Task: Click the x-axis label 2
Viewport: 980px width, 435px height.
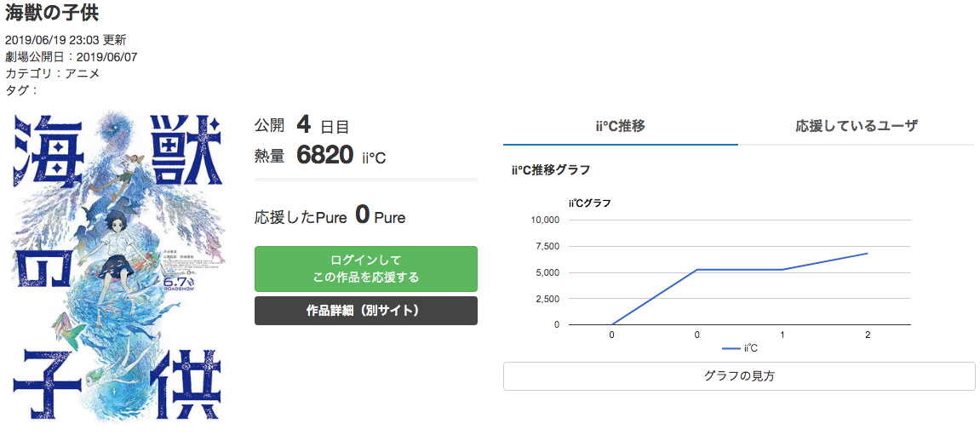Action: click(x=868, y=335)
